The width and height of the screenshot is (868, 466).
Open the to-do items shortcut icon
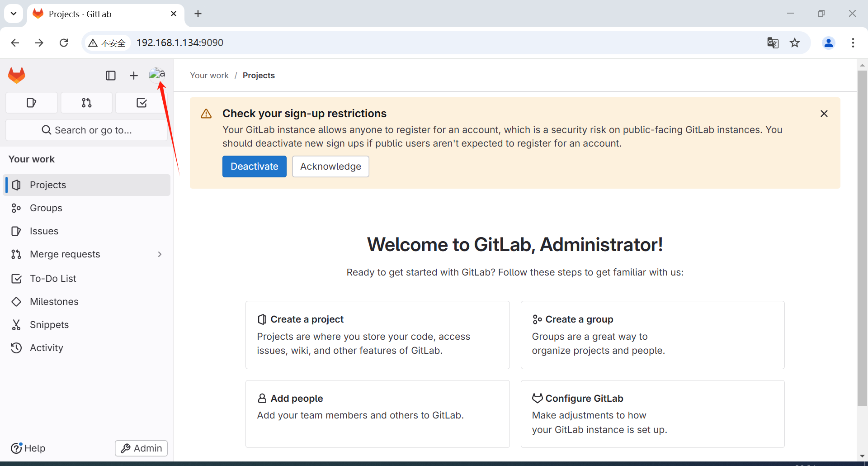(x=142, y=103)
